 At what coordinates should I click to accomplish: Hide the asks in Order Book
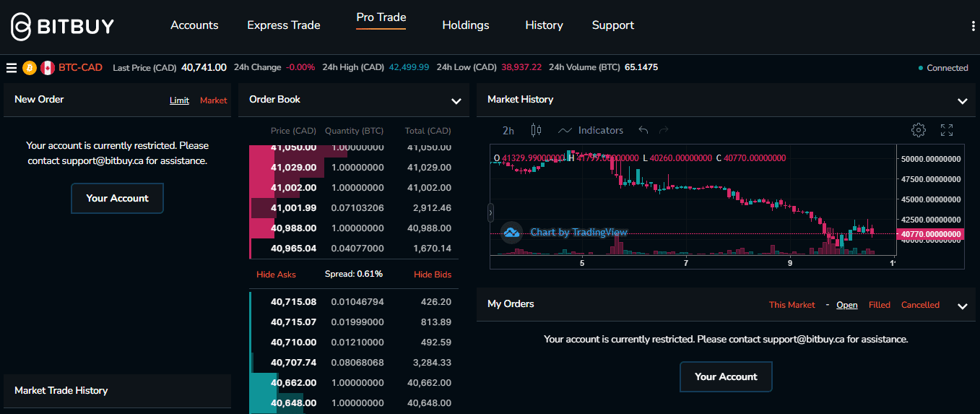[x=276, y=275]
